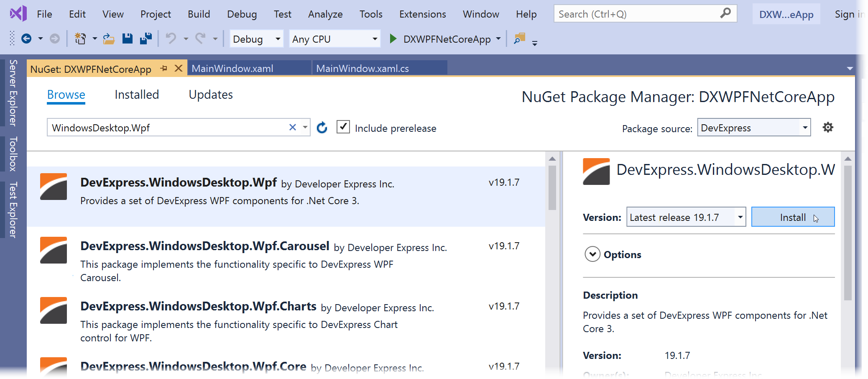868x379 pixels.
Task: Open the Toolbox side panel
Action: tap(13, 154)
